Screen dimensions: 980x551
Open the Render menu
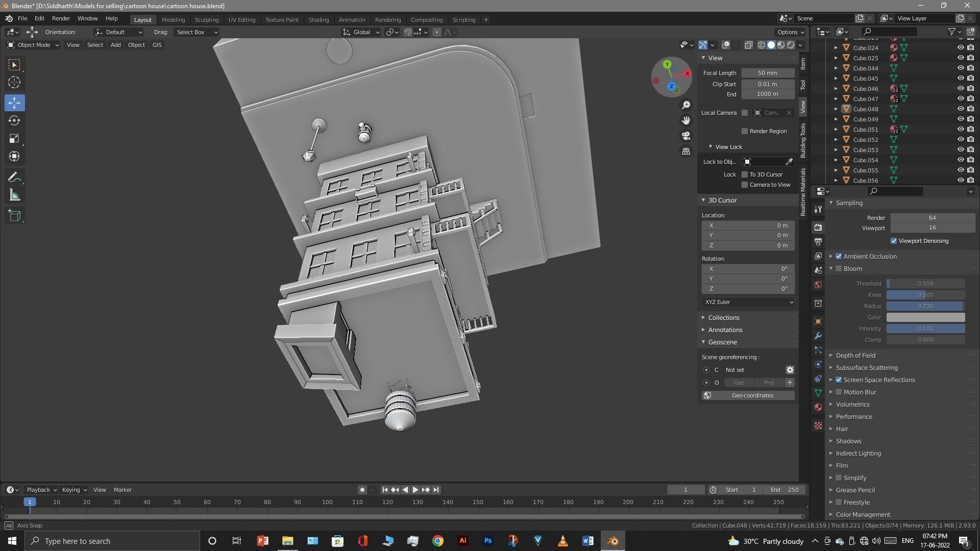point(61,18)
